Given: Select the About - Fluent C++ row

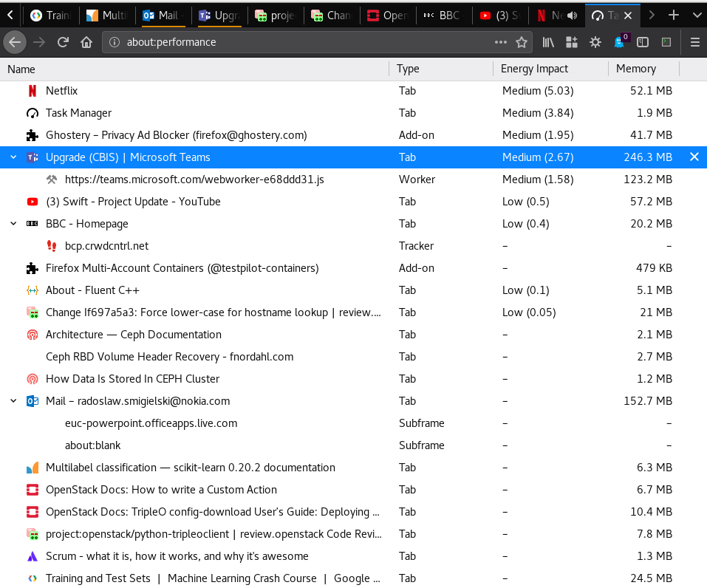Looking at the screenshot, I should click(x=353, y=290).
